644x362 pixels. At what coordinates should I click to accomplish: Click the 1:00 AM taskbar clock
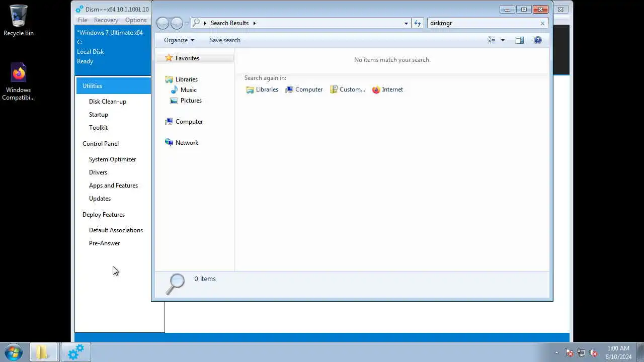[x=618, y=352]
